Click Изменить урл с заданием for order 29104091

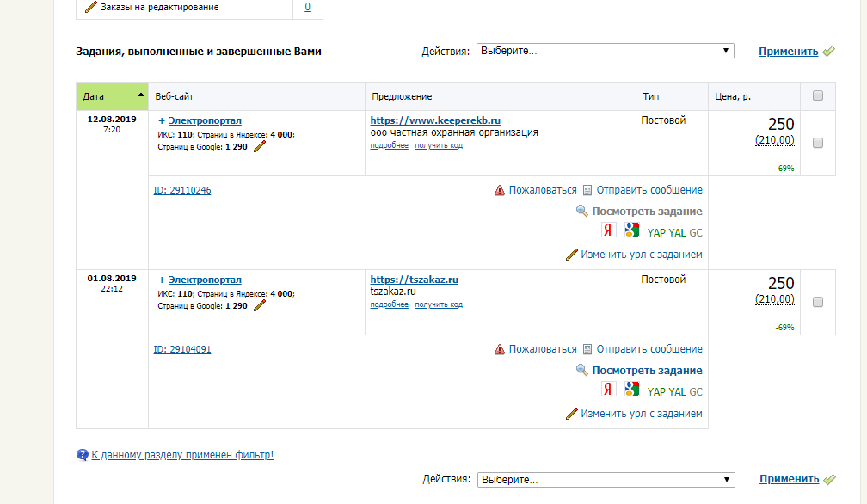point(641,414)
